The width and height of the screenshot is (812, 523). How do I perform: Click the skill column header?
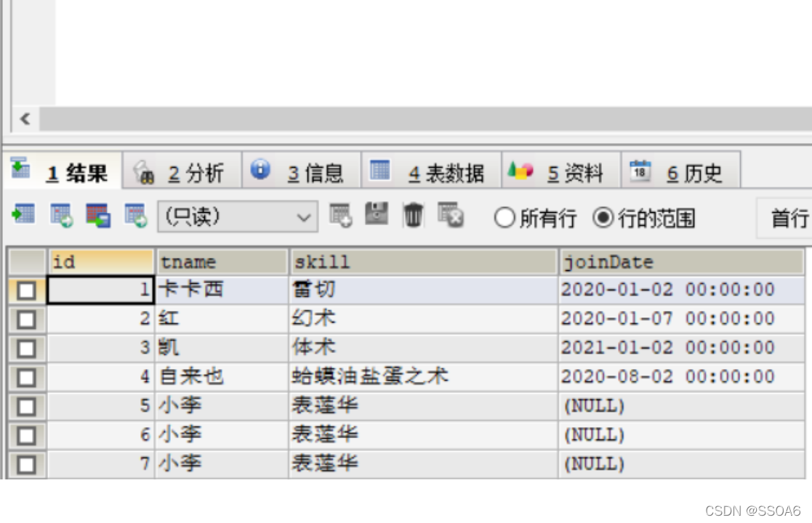(423, 261)
